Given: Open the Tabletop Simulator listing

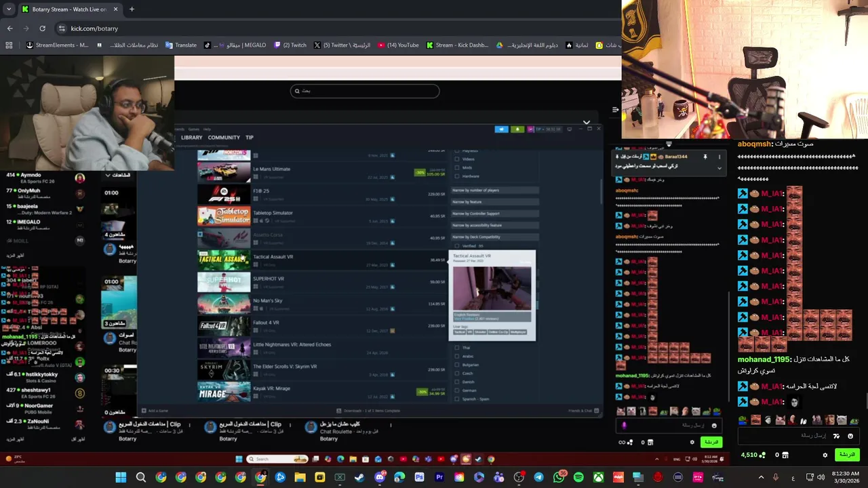Looking at the screenshot, I should click(x=322, y=216).
